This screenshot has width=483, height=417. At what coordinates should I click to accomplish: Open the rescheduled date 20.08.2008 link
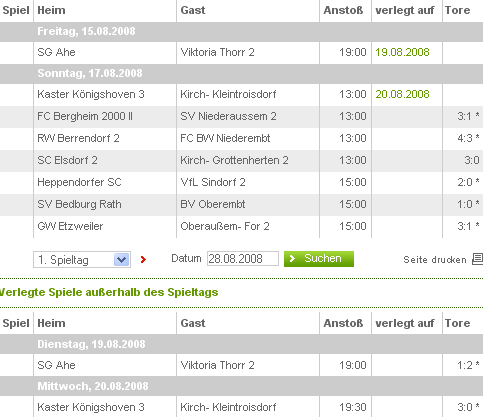pyautogui.click(x=402, y=94)
